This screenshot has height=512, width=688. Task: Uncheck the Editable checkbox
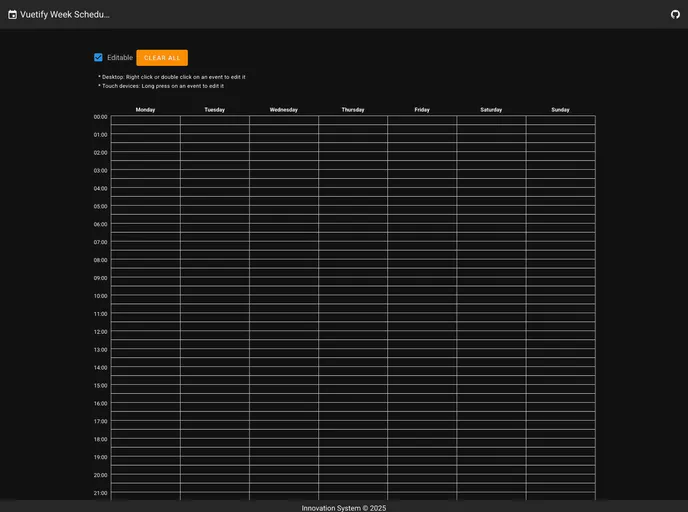coord(98,57)
